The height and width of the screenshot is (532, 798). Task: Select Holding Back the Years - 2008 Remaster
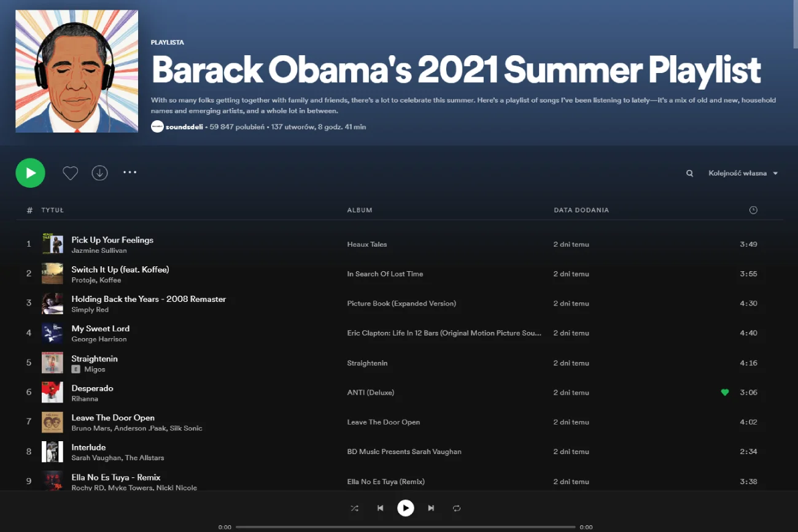point(149,299)
